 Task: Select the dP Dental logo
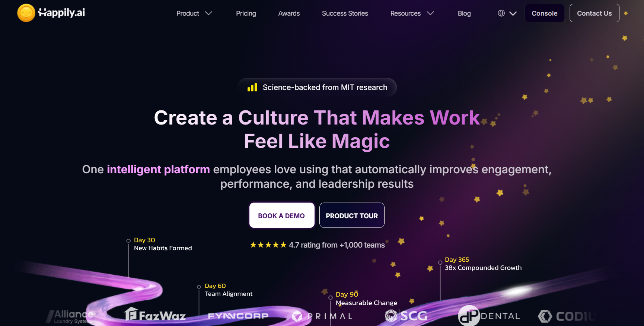pos(489,316)
